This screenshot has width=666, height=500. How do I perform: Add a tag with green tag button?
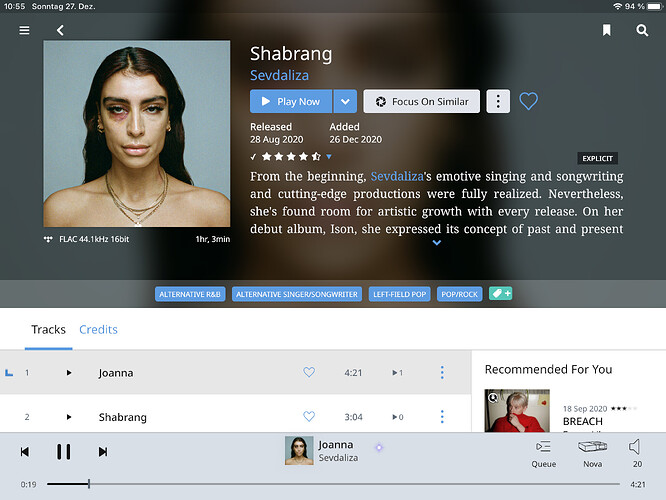coord(500,294)
